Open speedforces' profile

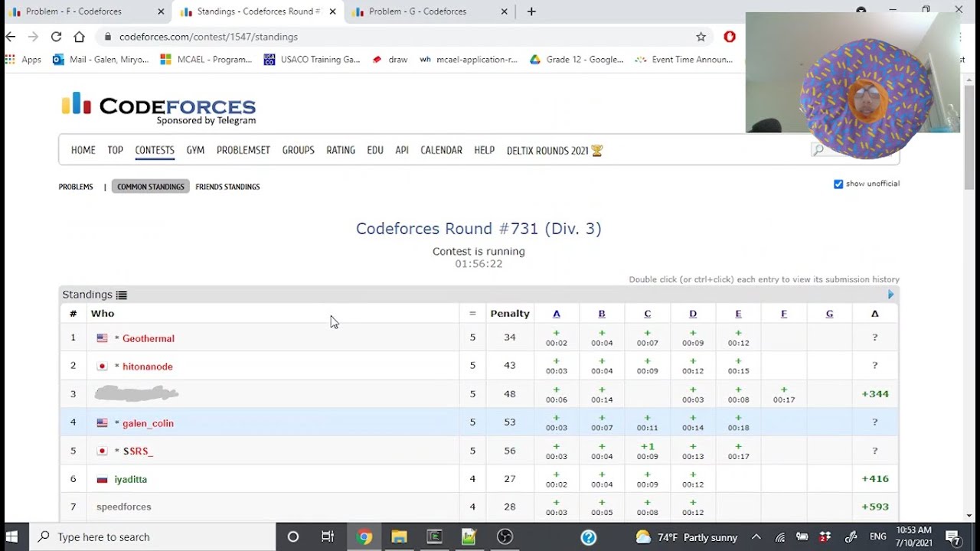(124, 507)
